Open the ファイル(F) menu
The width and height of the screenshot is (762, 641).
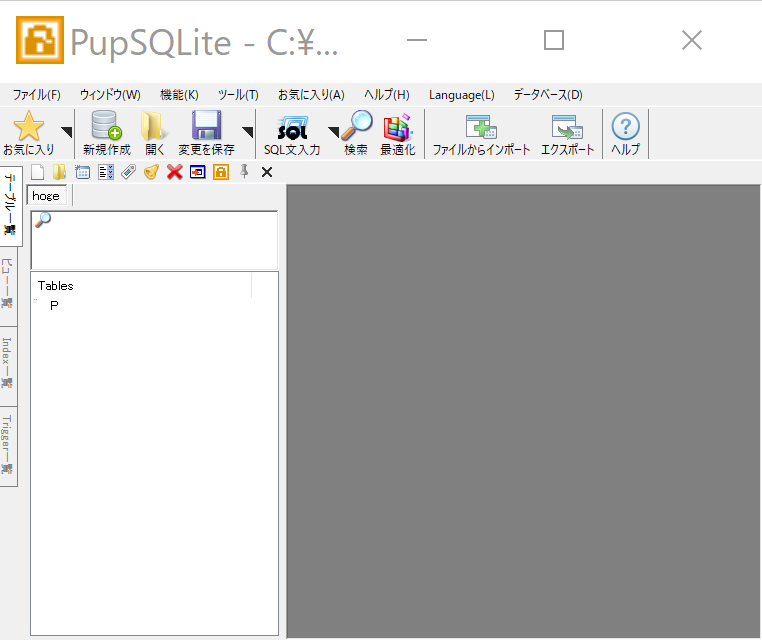[x=36, y=95]
